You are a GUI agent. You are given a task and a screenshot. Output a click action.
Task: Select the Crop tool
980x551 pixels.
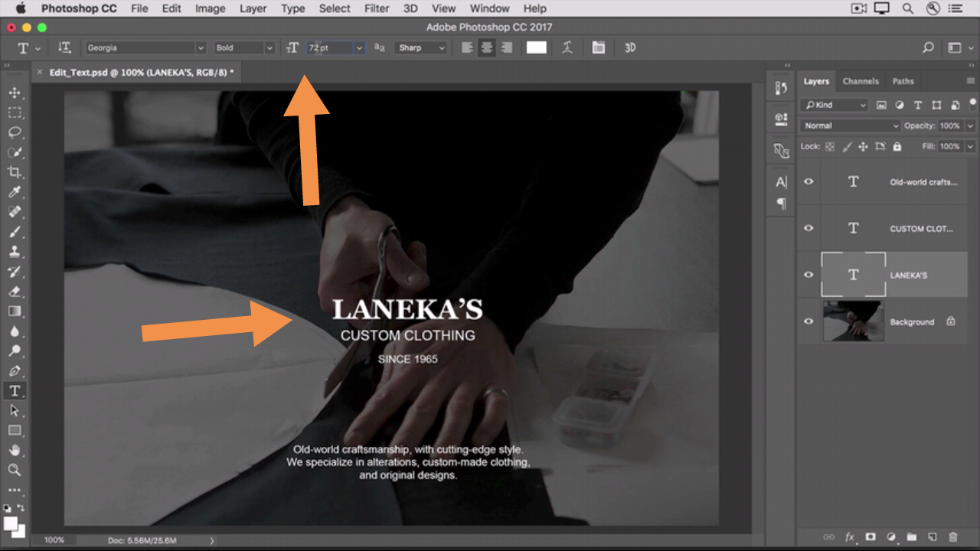pyautogui.click(x=15, y=172)
